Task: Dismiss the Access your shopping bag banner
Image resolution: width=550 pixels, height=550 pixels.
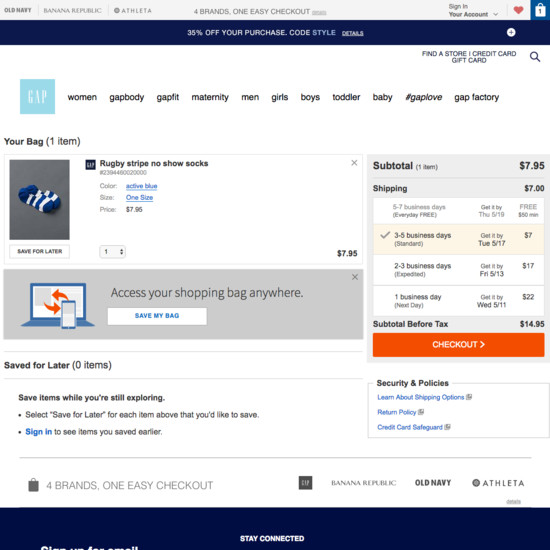Action: coord(355,277)
